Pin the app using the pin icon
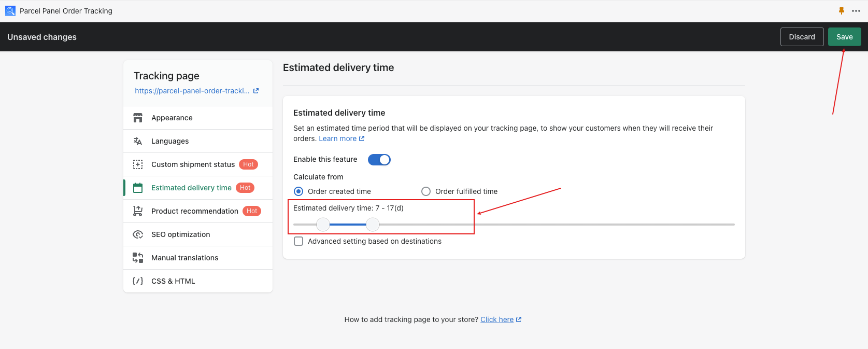868x349 pixels. [x=842, y=11]
